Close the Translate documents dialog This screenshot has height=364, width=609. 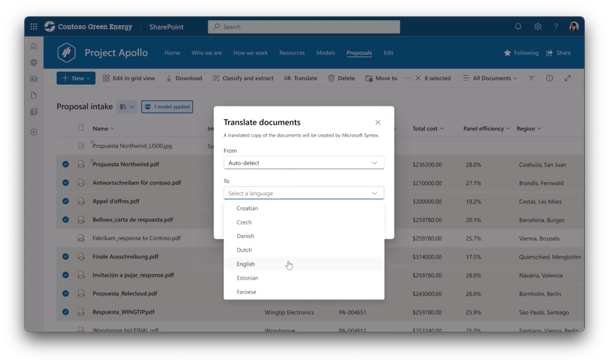coord(378,123)
